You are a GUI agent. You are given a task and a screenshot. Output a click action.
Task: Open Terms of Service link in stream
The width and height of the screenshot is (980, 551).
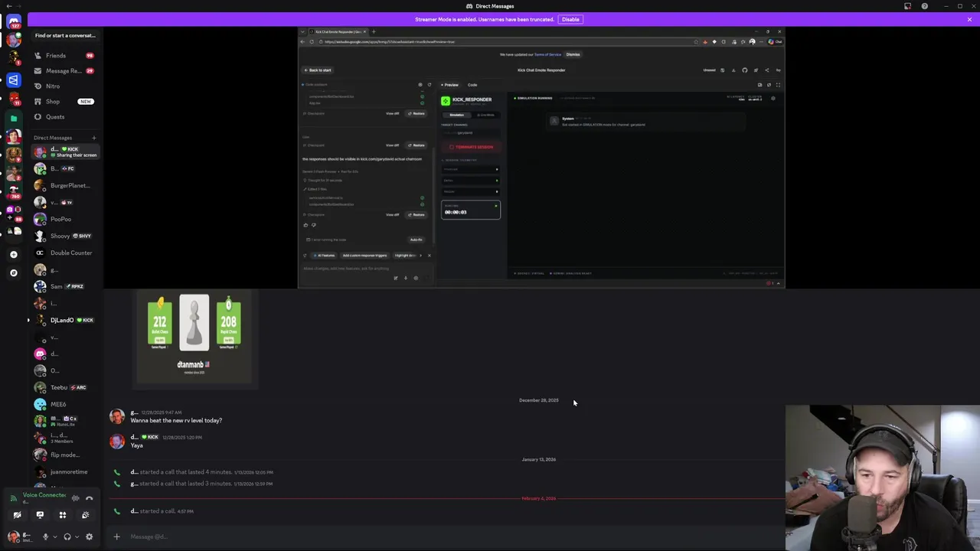(x=547, y=54)
